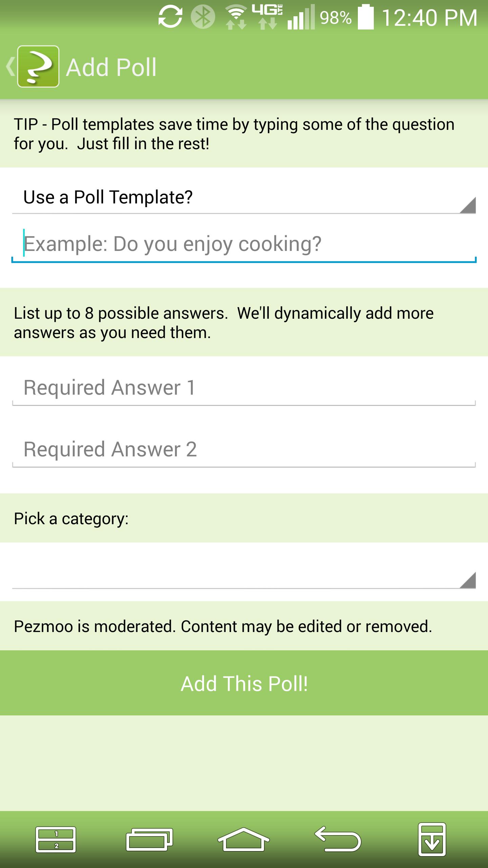
Task: Tap the back chevron beside app logo
Action: pyautogui.click(x=9, y=66)
